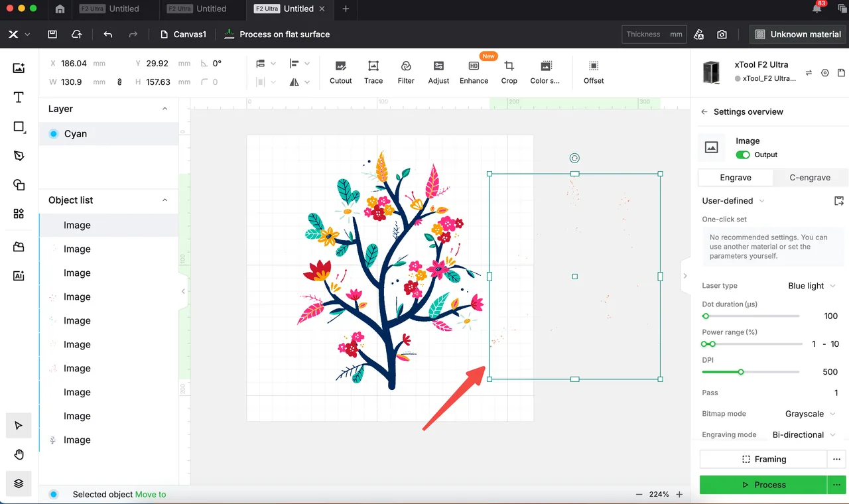
Task: Adjust the DPI slider handle
Action: point(741,372)
